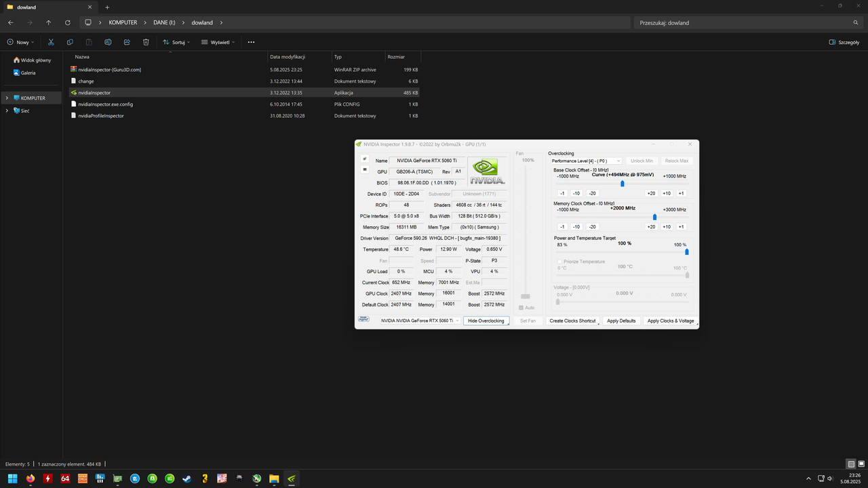Click Create Clocks Shortcut button
This screenshot has width=868, height=488.
572,321
